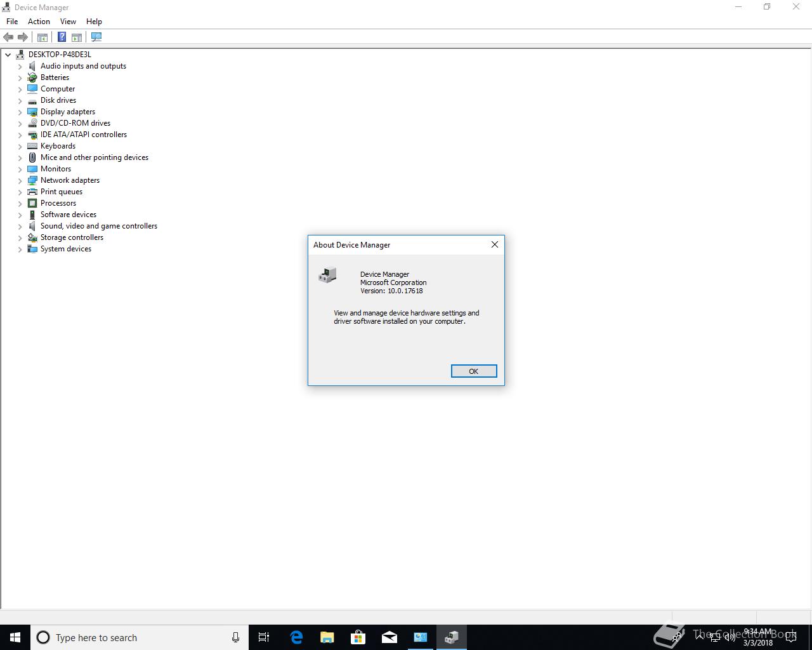Expand the Print queues node

[20, 192]
